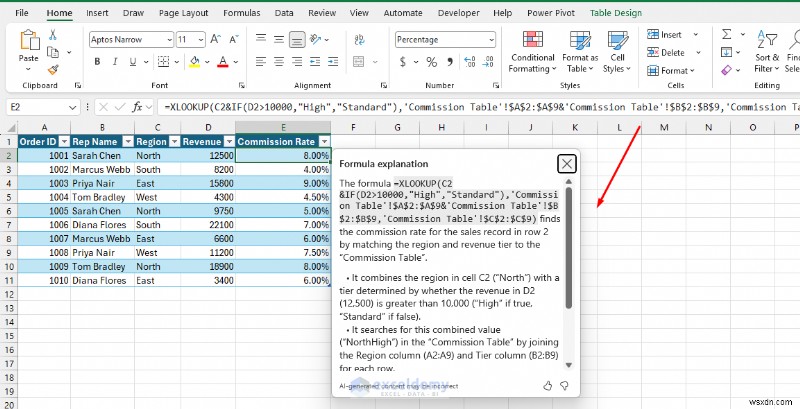Open Format as Table gallery
The width and height of the screenshot is (800, 409).
tap(580, 52)
